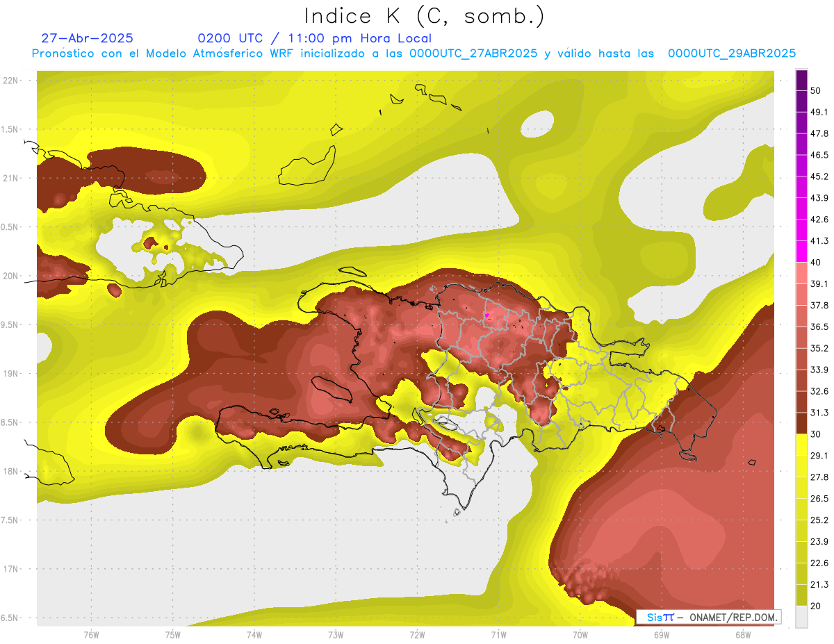Click the colorbar label "45.2"
The height and width of the screenshot is (644, 834).
coord(819,176)
